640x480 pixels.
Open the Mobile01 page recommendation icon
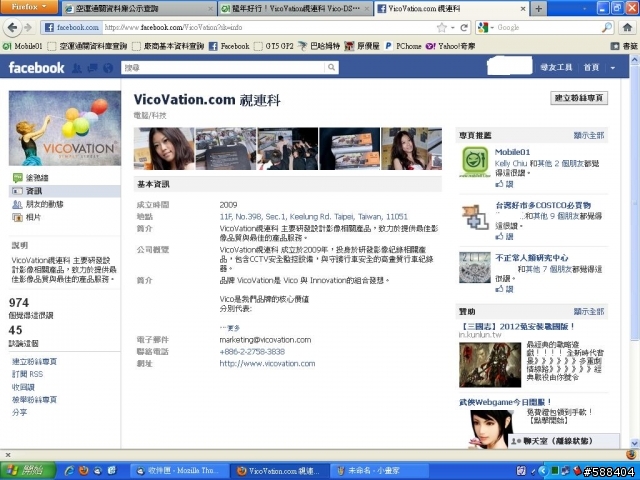pos(475,162)
